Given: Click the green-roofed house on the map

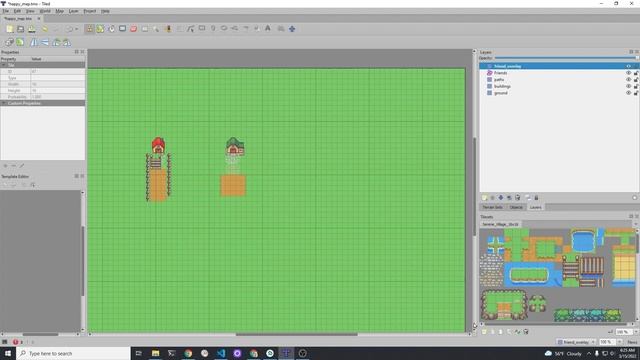Looking at the screenshot, I should [235, 146].
